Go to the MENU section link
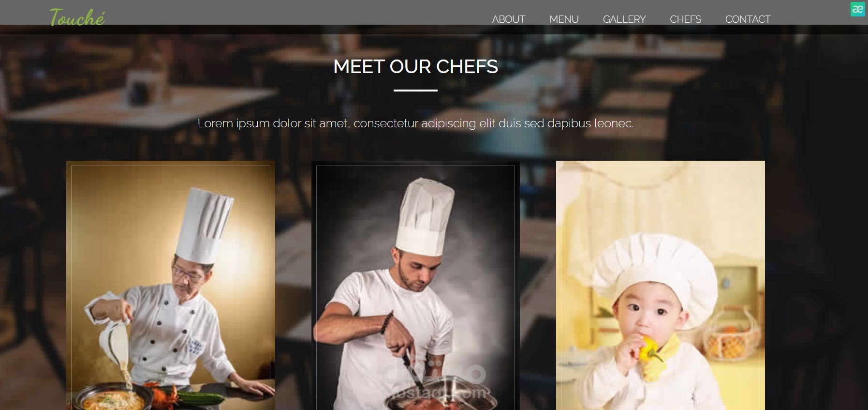This screenshot has height=410, width=868. coord(564,19)
